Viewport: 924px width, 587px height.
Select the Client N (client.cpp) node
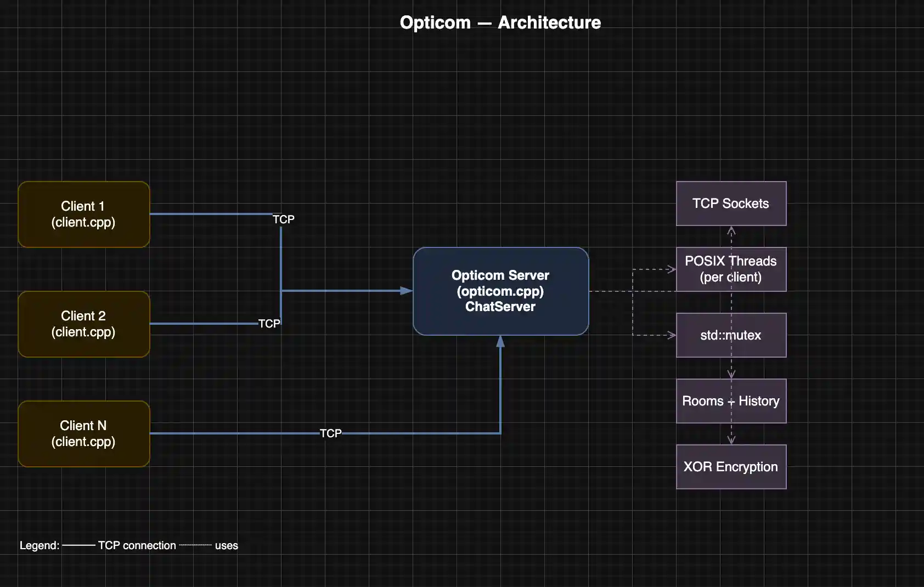tap(83, 433)
